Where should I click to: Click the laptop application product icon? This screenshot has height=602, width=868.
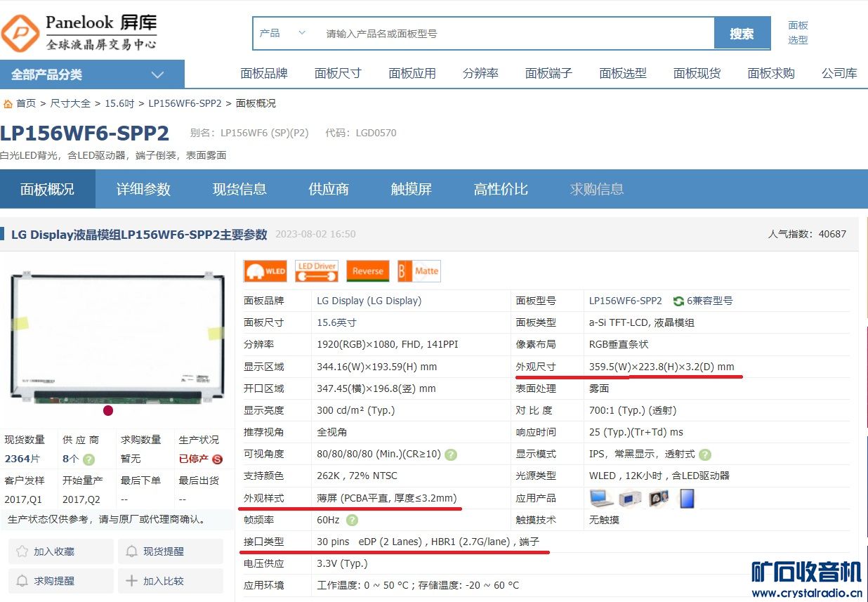click(601, 498)
